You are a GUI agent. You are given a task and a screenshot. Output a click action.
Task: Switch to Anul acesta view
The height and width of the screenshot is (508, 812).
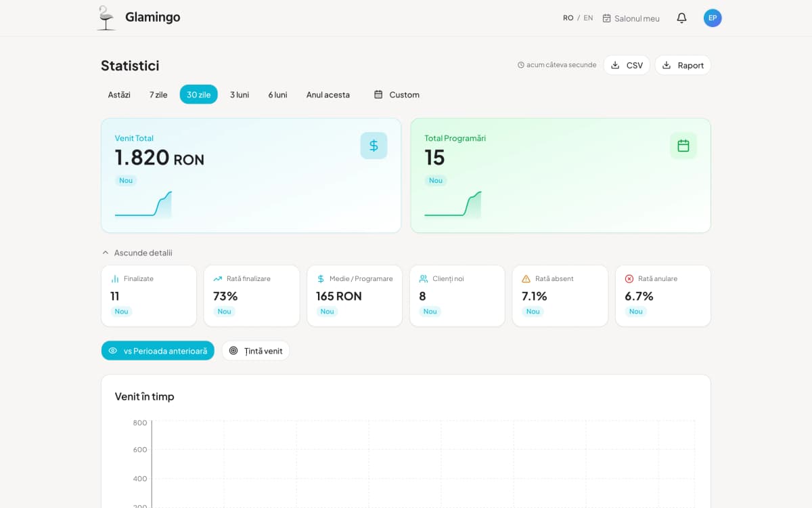[328, 94]
